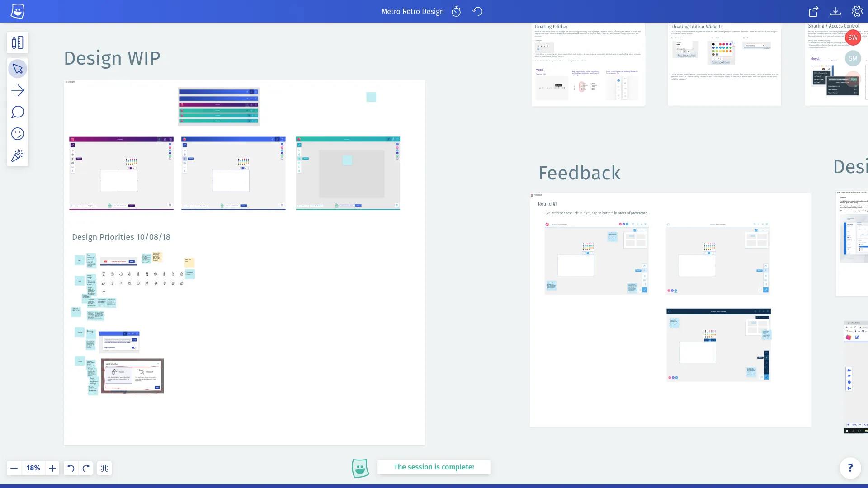Click the session complete banner
Image resolution: width=868 pixels, height=488 pixels.
coord(434,467)
